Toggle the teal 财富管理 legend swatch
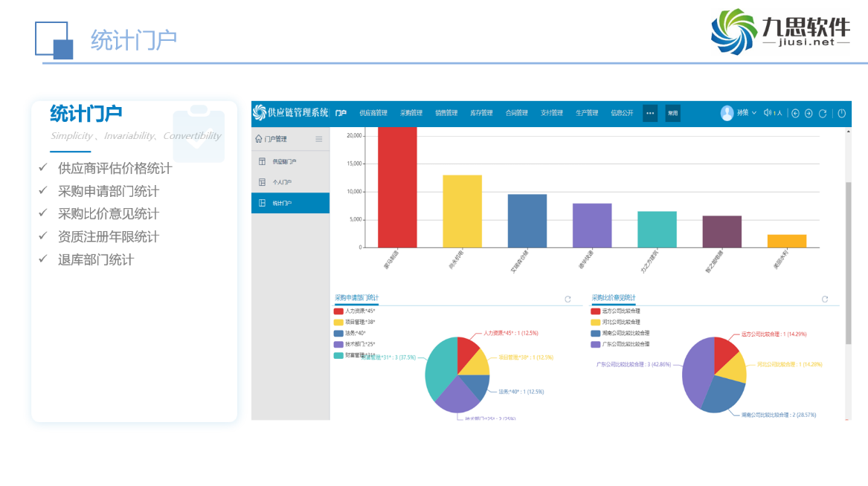 point(338,355)
